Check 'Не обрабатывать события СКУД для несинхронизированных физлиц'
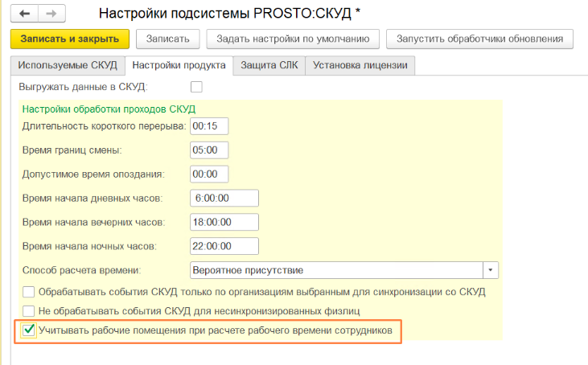Image resolution: width=588 pixels, height=365 pixels. click(x=29, y=310)
